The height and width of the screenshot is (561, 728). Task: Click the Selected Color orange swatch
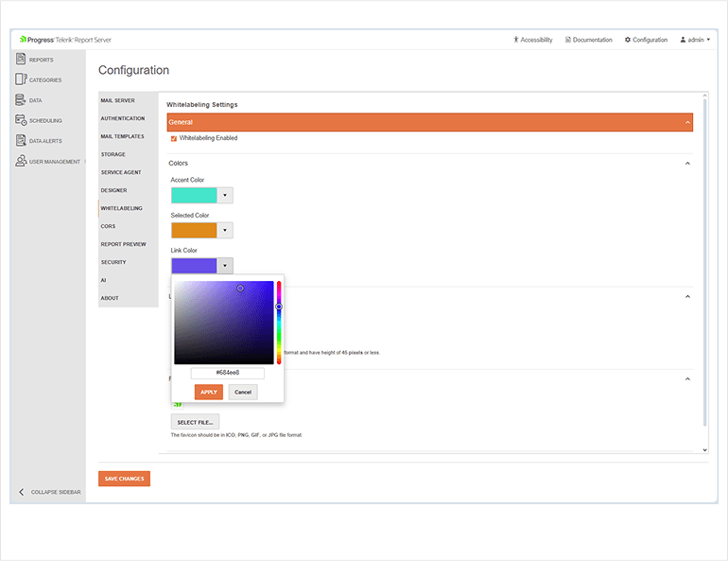pos(194,230)
